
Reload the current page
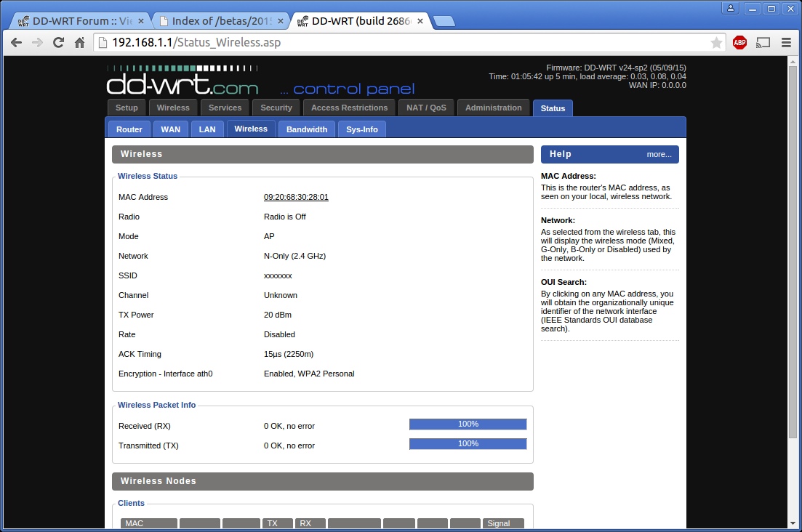58,42
